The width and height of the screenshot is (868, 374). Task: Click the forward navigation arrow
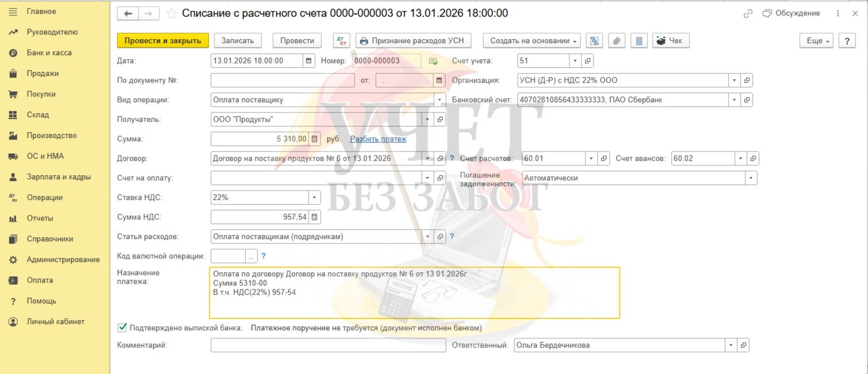pos(148,13)
